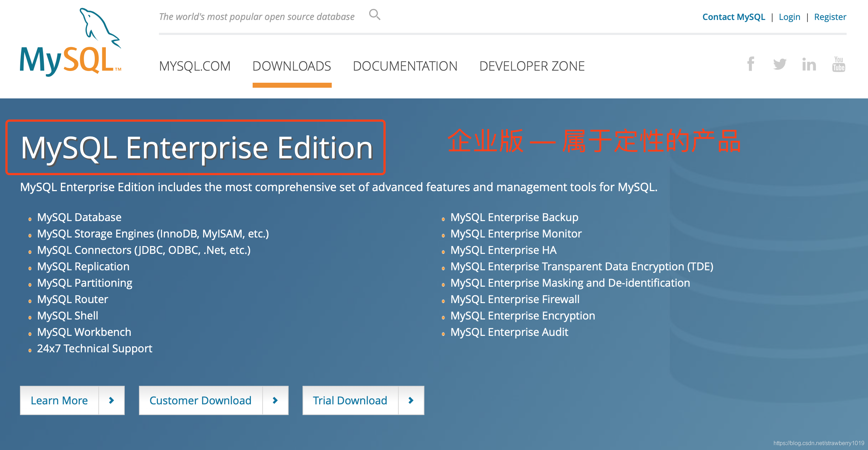868x450 pixels.
Task: Click the 'MySQL Enterprise Backup' item
Action: coord(514,217)
